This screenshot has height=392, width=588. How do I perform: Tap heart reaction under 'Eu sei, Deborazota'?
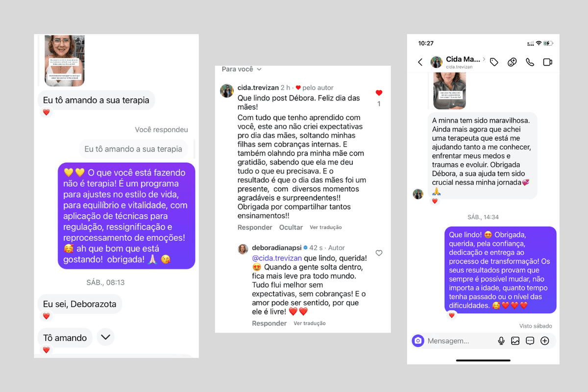click(x=46, y=316)
